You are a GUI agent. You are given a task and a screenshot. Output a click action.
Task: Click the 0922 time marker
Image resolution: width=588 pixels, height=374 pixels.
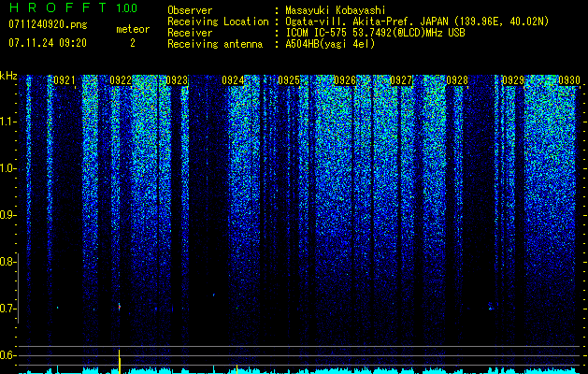[121, 80]
